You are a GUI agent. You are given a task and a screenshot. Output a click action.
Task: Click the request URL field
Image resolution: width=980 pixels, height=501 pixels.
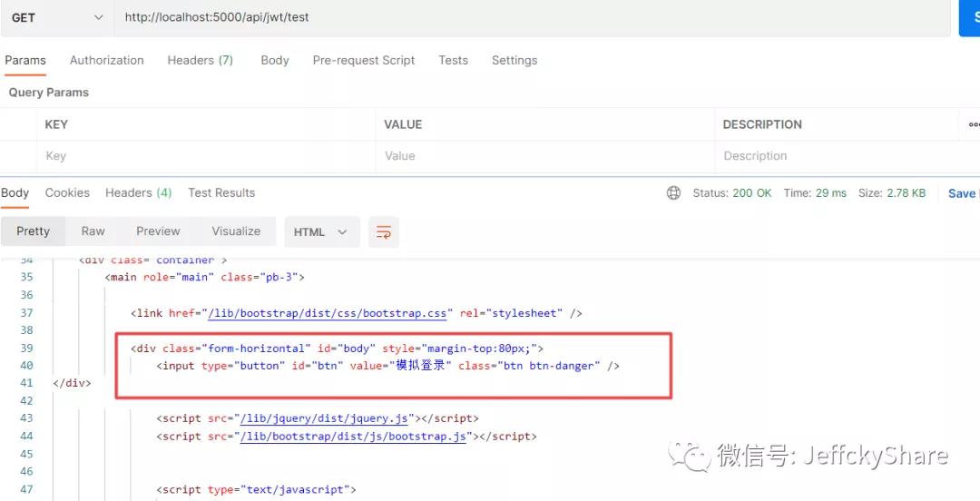(x=532, y=17)
